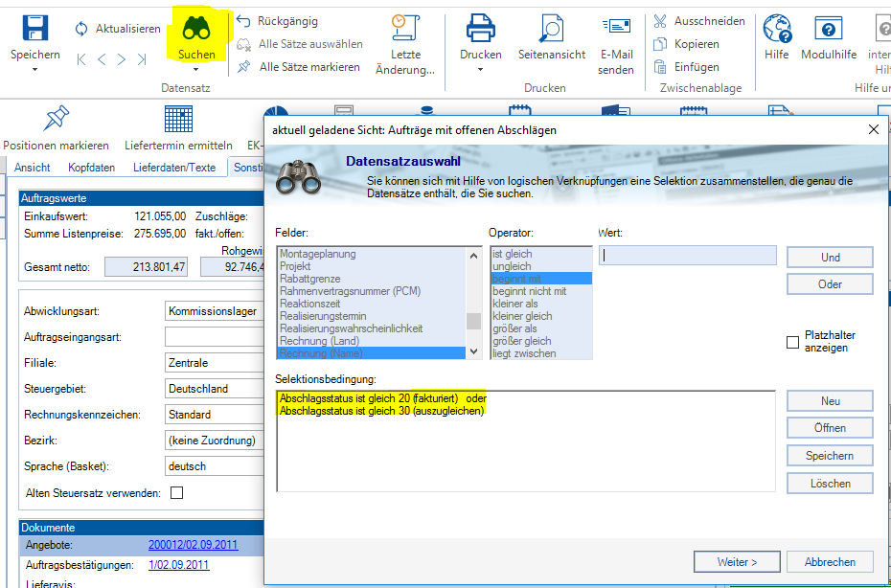
Task: Click the Aktualisieren refresh icon
Action: click(81, 29)
